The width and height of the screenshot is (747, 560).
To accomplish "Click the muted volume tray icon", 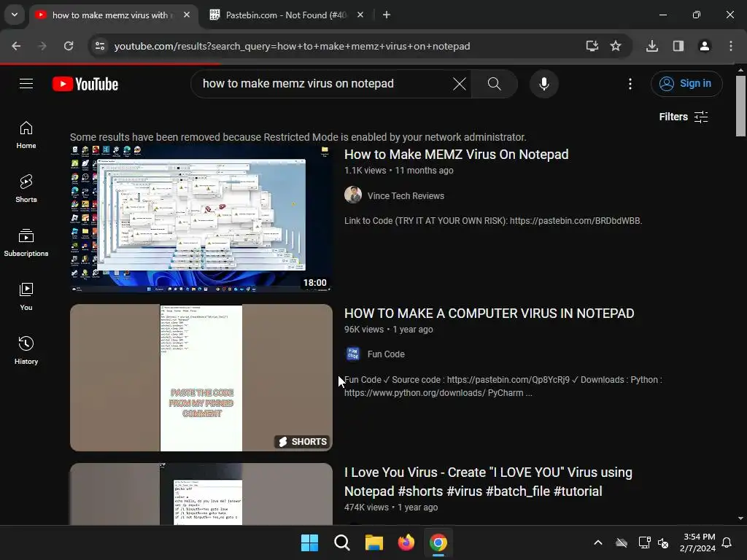I will (662, 542).
